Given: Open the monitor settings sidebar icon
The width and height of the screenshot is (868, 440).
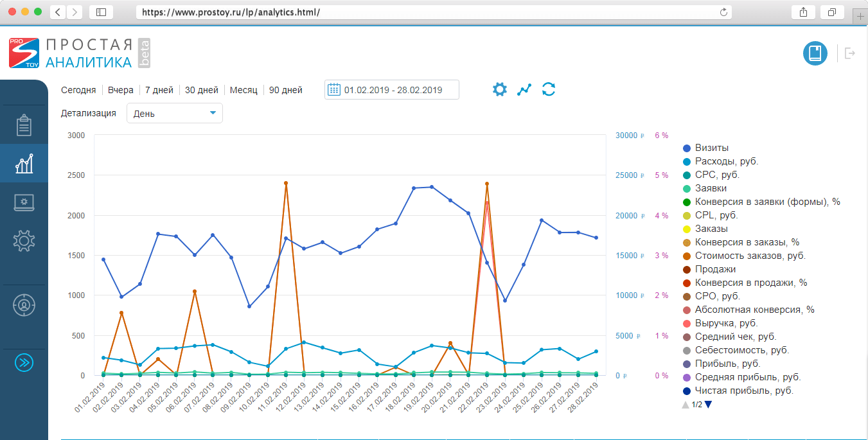Looking at the screenshot, I should point(24,202).
